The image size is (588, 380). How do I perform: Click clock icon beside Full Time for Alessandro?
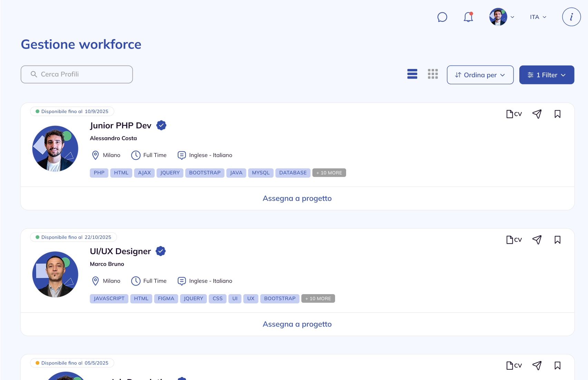(x=136, y=155)
